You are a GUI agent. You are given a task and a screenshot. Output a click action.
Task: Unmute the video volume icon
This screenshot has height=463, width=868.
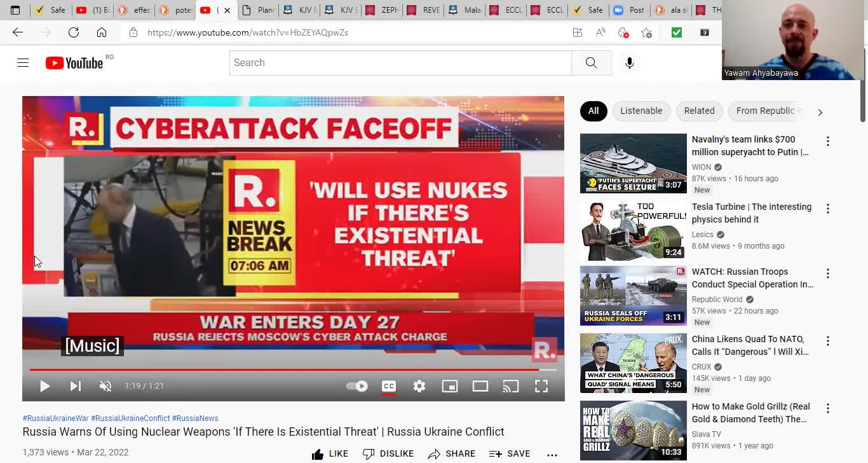(x=105, y=386)
